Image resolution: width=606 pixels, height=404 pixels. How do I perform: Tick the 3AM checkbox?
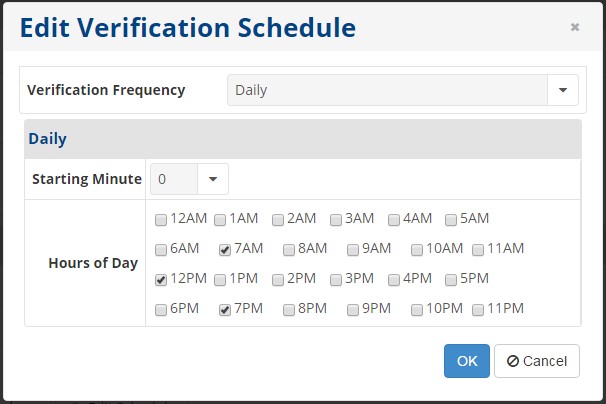point(337,219)
